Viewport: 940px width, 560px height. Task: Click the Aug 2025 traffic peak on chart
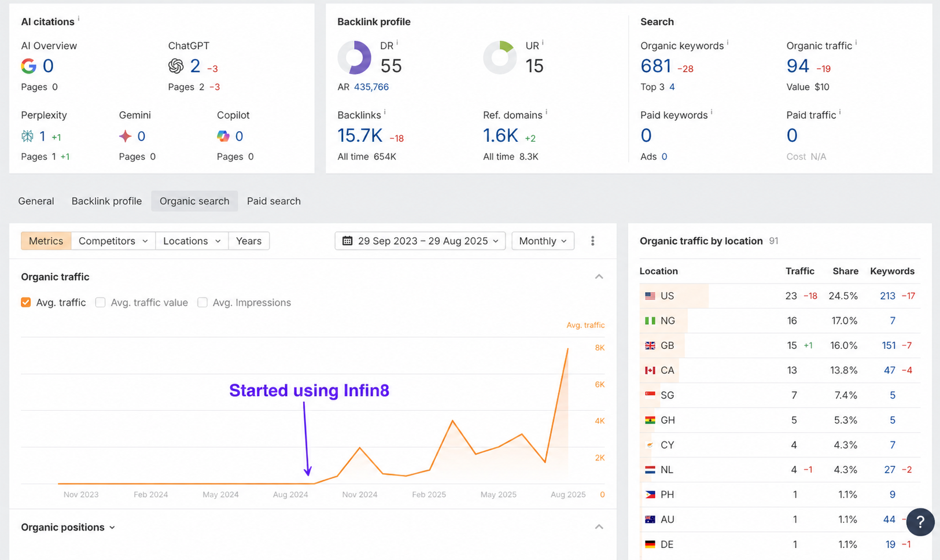(567, 348)
